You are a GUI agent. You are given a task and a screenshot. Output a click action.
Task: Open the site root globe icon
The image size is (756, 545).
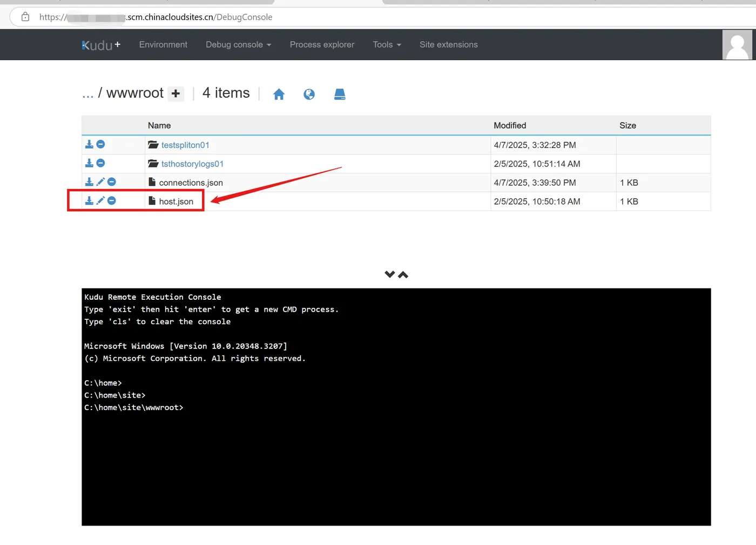tap(309, 95)
